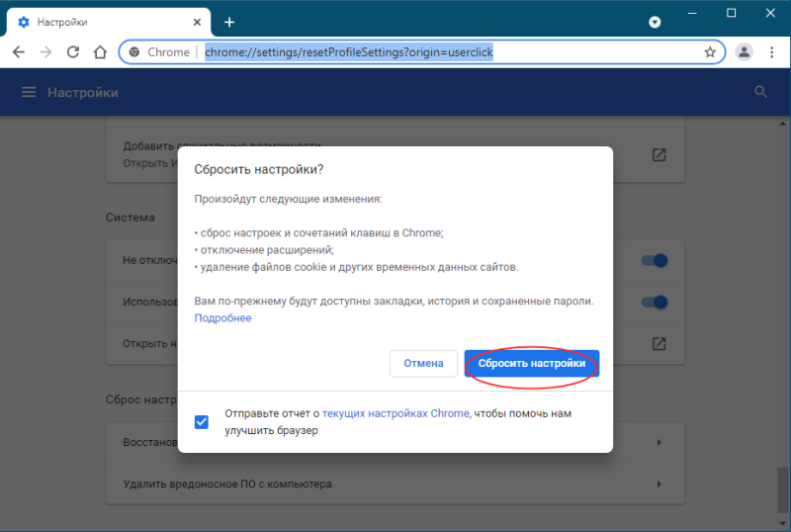
Task: Maximize the Chrome window
Action: coord(732,13)
